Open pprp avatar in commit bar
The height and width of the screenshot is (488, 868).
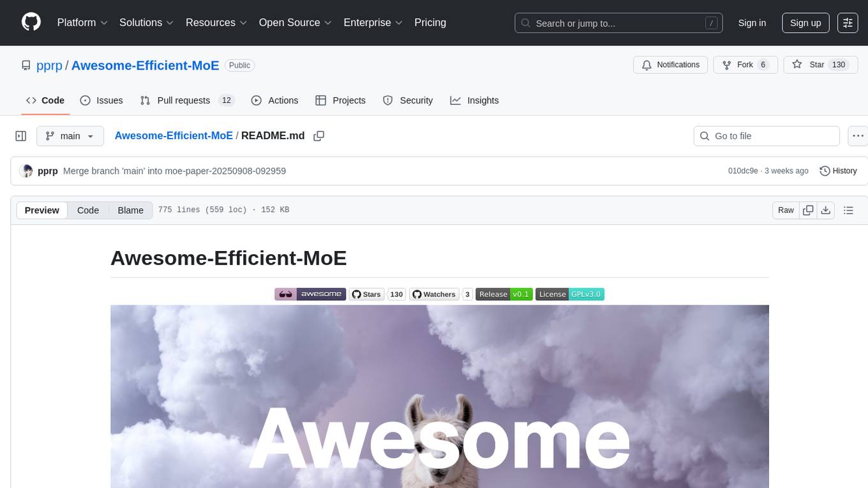coord(26,171)
